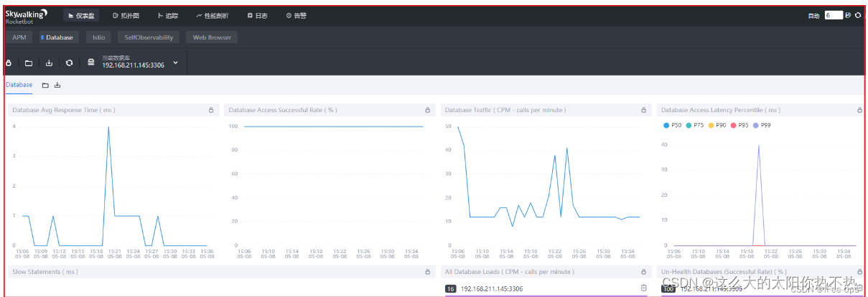Click the Database sub-tab under toolbar
The height and width of the screenshot is (297, 868).
(x=19, y=85)
